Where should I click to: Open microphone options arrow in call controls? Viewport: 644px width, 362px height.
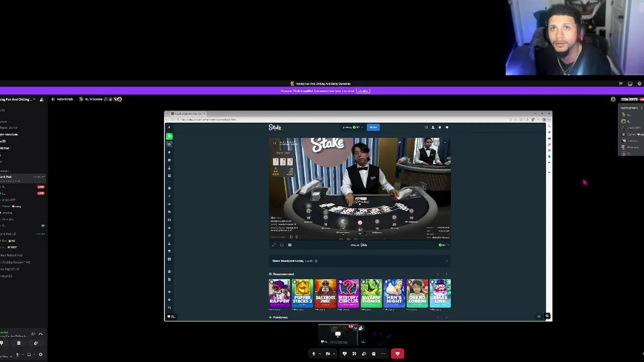(320, 354)
